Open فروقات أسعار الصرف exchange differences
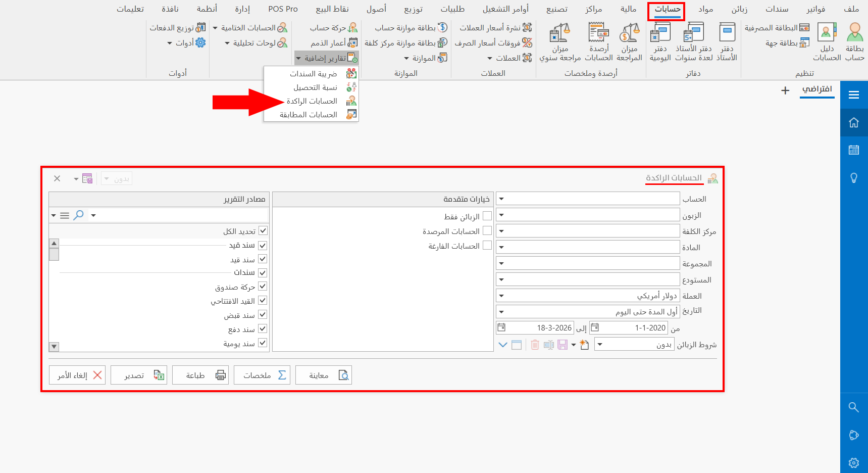Screen dimensions: 868x473 pyautogui.click(x=493, y=43)
